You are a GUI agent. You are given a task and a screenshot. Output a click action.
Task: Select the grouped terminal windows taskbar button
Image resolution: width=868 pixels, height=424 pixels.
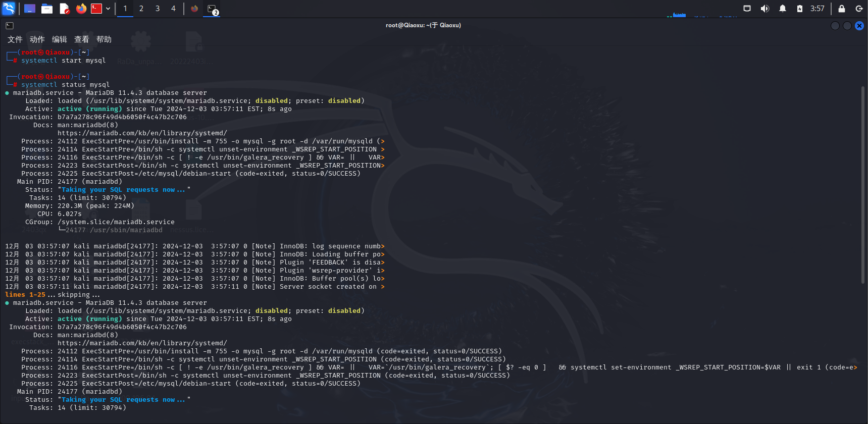coord(212,9)
